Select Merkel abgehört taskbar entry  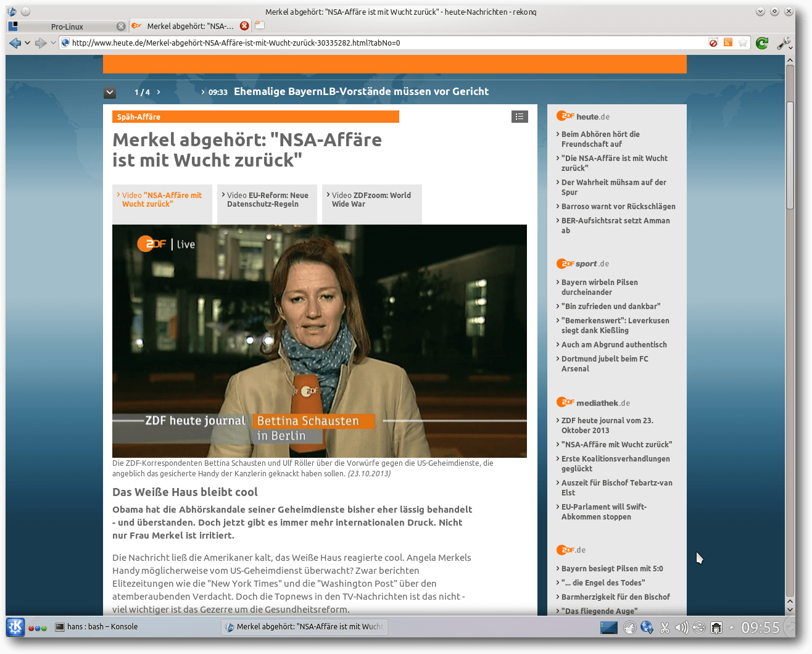tap(304, 627)
